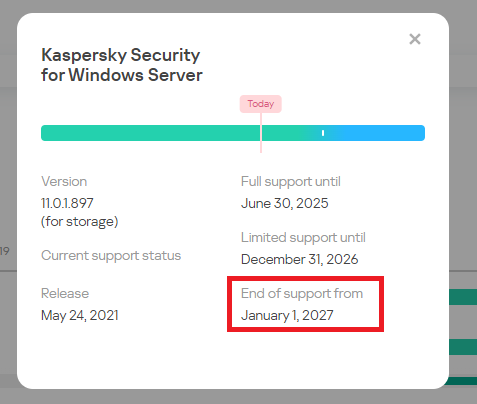Click the Release label

[65, 294]
